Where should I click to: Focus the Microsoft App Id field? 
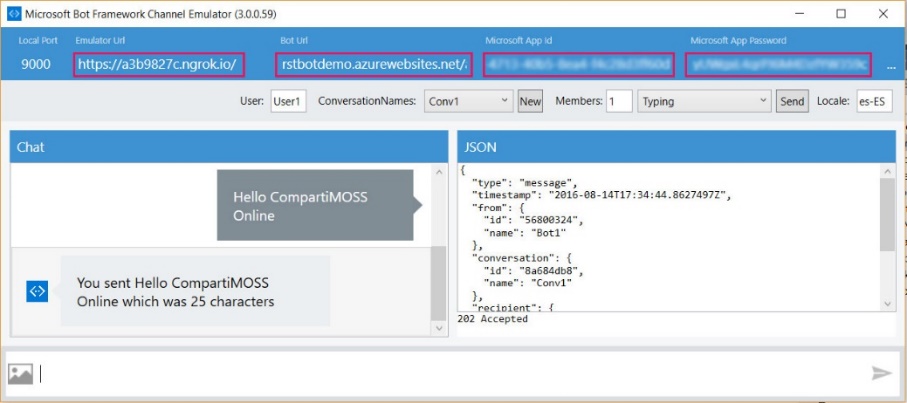pos(578,64)
